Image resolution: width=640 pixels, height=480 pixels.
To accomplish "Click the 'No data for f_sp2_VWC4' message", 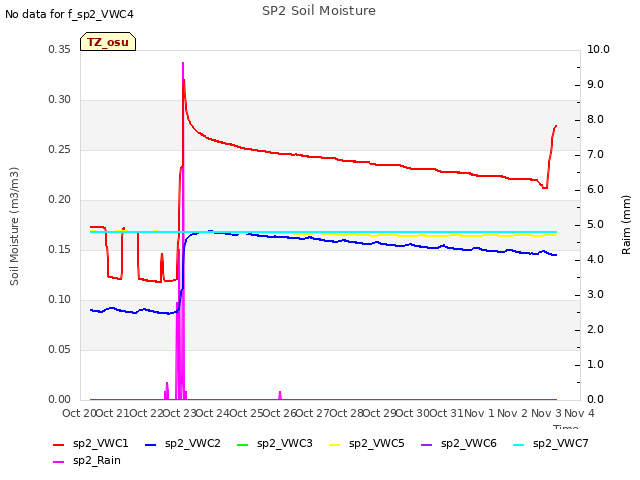I will [69, 14].
